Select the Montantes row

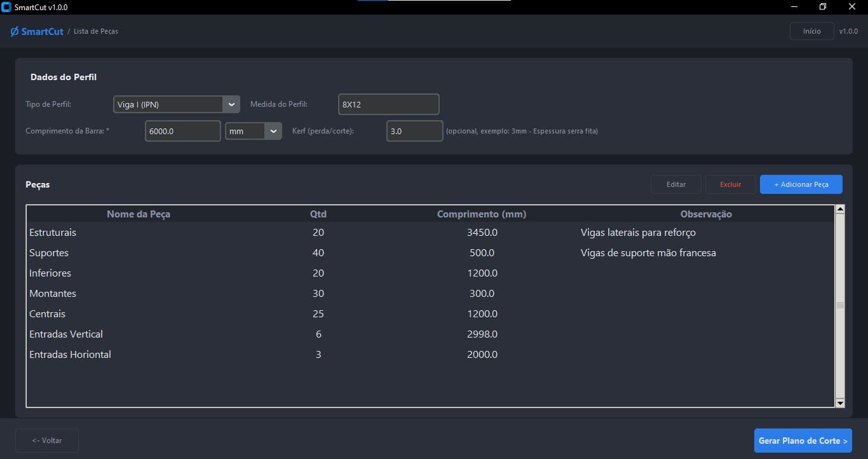[430, 294]
